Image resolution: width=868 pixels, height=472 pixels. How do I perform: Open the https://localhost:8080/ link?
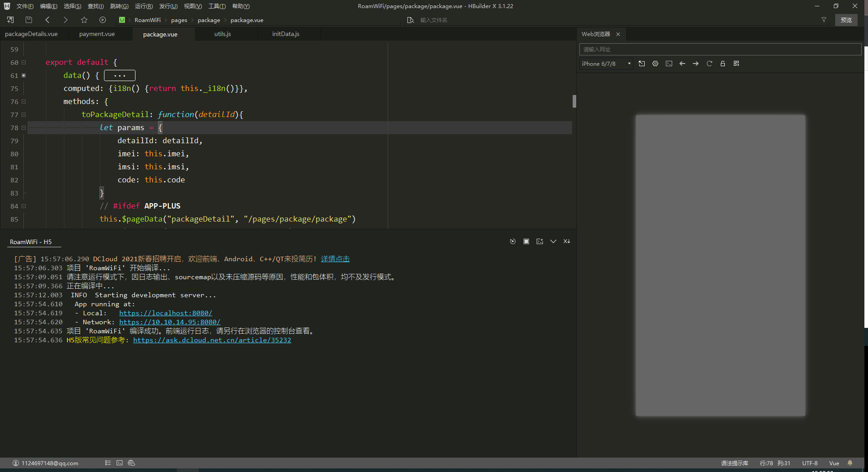tap(165, 313)
